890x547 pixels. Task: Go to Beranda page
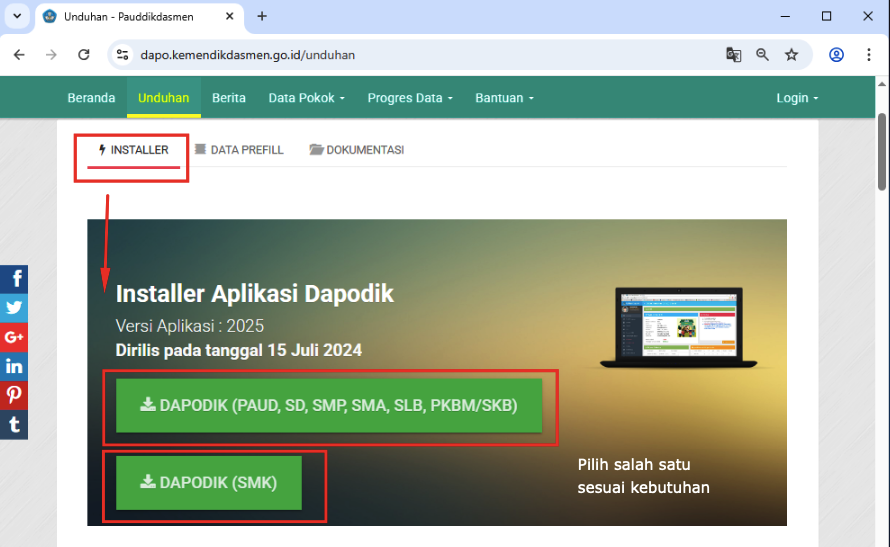point(91,98)
